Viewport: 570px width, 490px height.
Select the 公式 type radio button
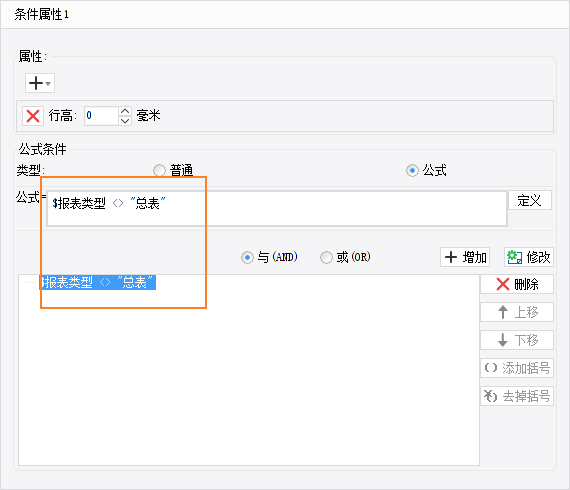pyautogui.click(x=412, y=170)
